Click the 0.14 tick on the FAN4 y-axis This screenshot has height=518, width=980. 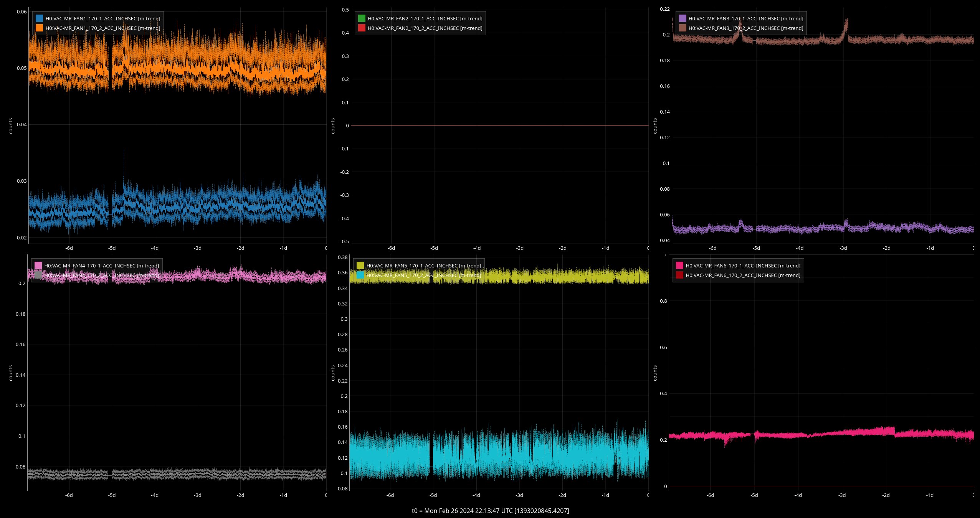pyautogui.click(x=21, y=375)
